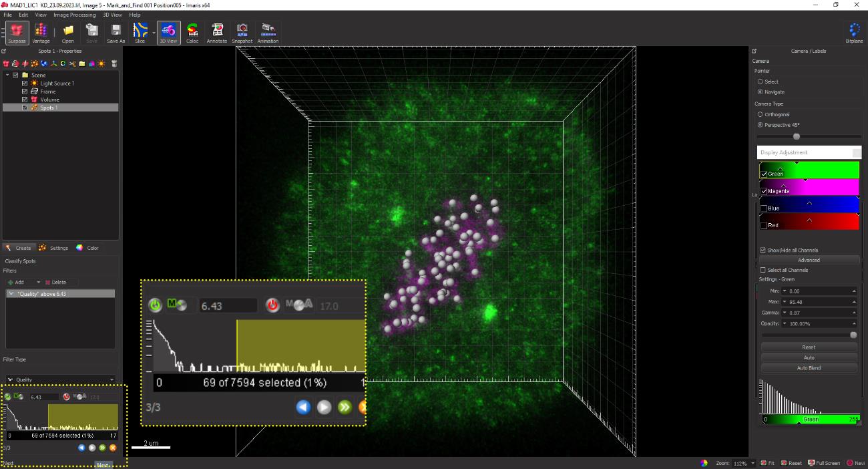868x469 pixels.
Task: Open the Vantage plotting view
Action: (x=41, y=32)
